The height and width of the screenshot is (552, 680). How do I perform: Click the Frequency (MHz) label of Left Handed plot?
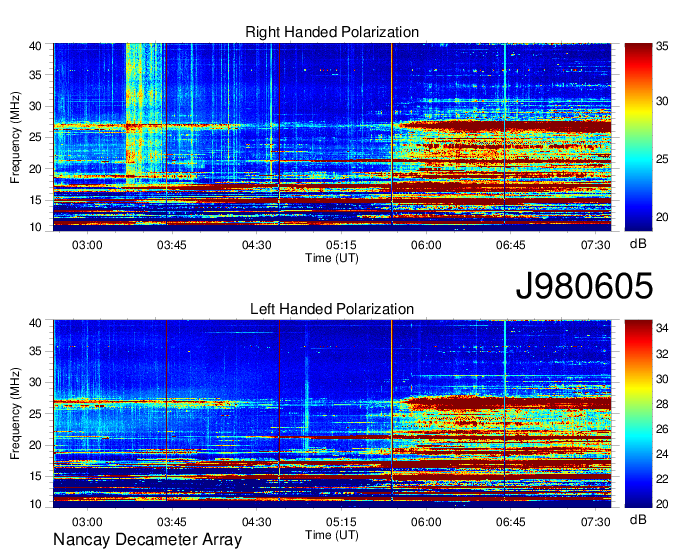pos(15,414)
